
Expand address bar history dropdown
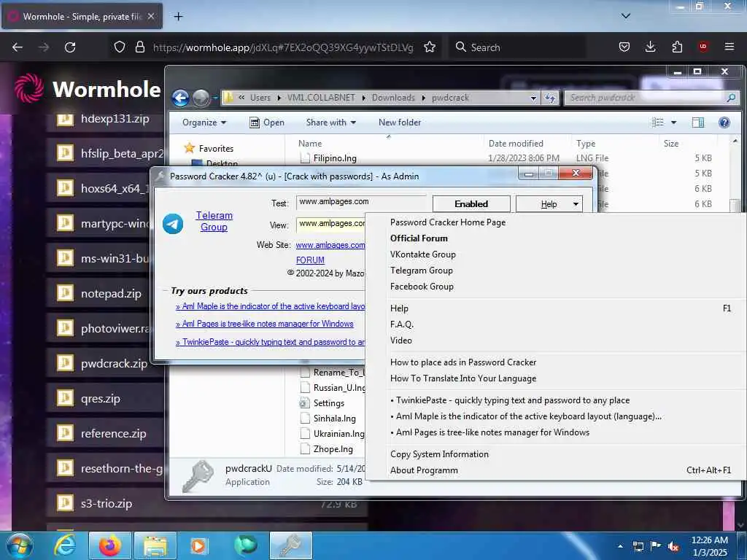click(x=533, y=98)
